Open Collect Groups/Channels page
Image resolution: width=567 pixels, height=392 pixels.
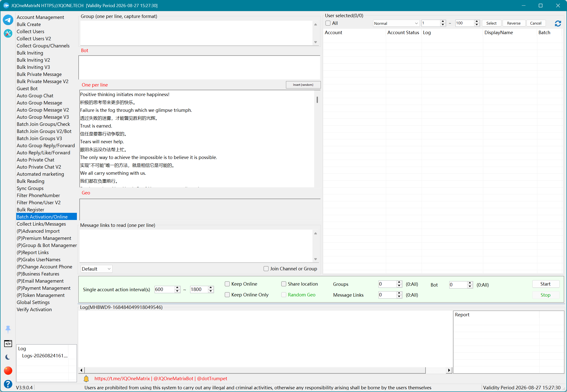click(43, 46)
